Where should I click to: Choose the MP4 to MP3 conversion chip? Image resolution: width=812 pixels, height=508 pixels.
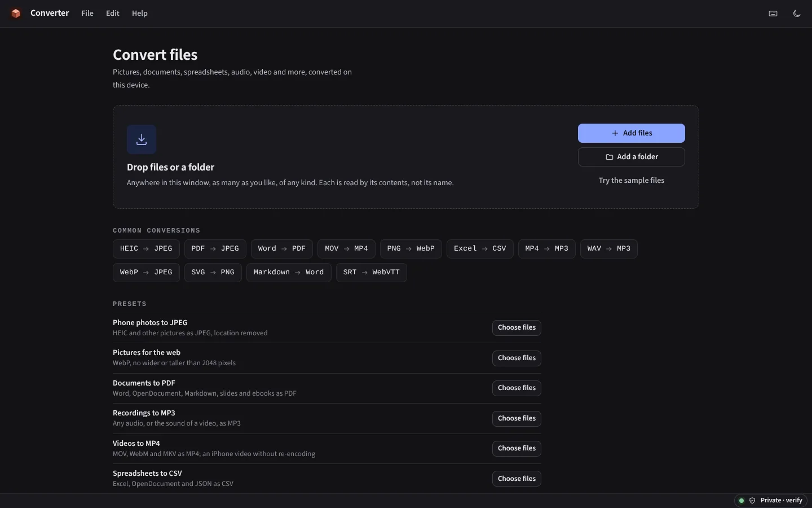click(x=547, y=249)
